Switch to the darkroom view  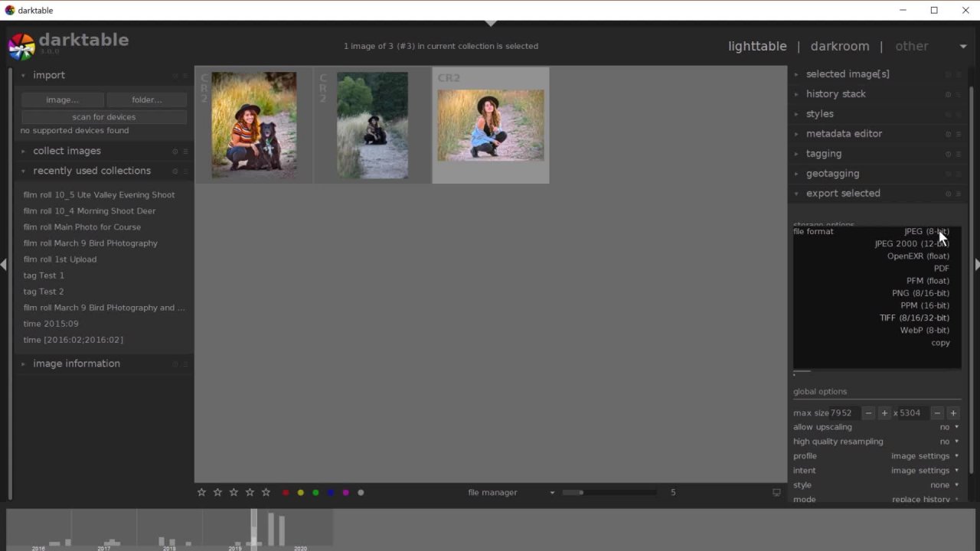[x=839, y=46]
